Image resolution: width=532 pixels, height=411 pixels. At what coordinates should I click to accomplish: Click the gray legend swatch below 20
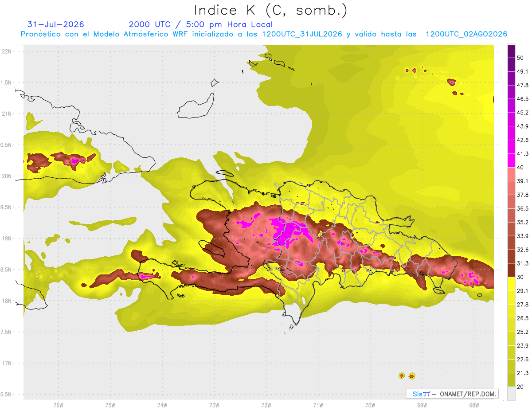(x=511, y=394)
